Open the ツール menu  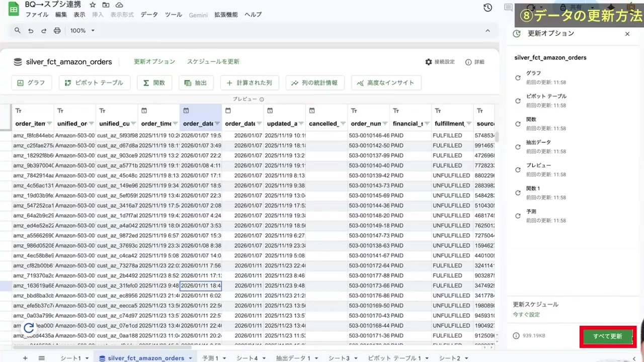174,15
